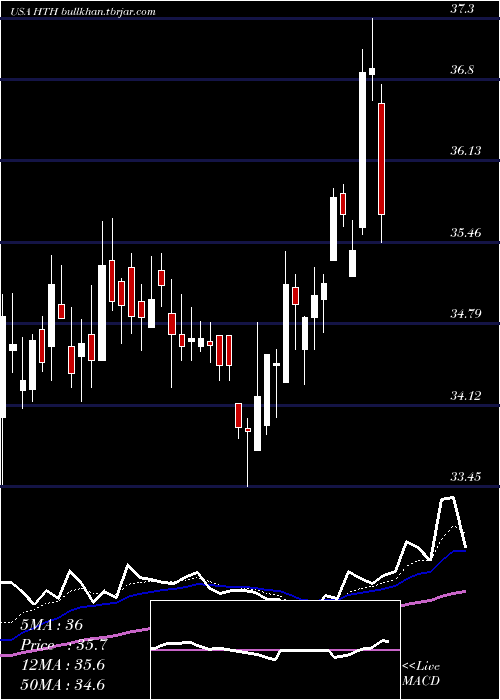Click the '50MA : 34.6' legend entry
This screenshot has height=700, width=500.
[x=62, y=684]
